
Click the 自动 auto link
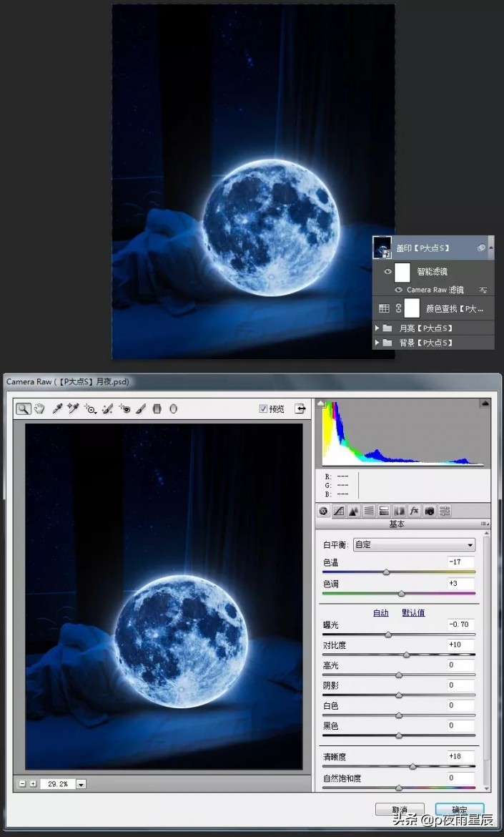(380, 612)
